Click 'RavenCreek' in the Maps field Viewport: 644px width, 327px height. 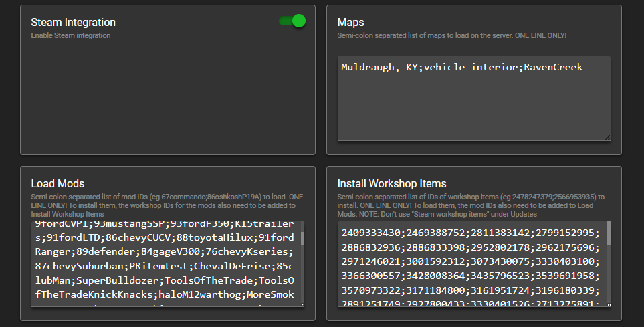pos(553,67)
